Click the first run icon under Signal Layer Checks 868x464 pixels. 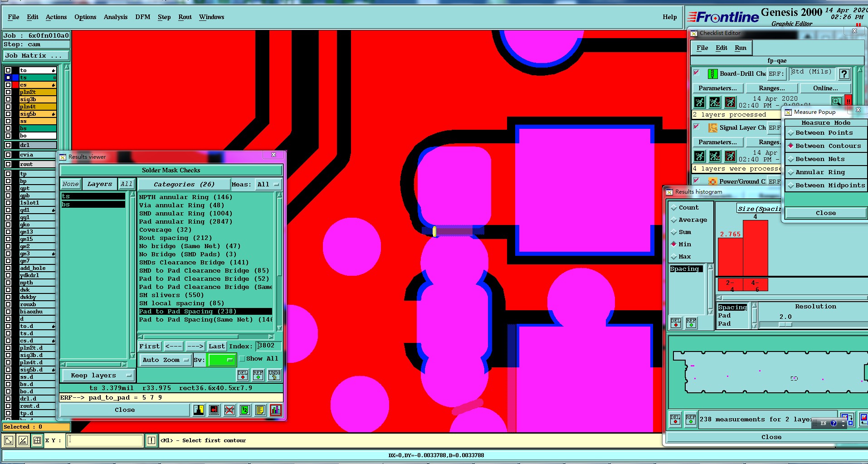pyautogui.click(x=699, y=156)
